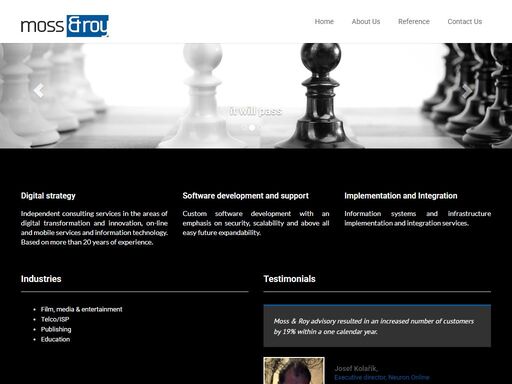Viewport: 512px width, 384px height.
Task: Select Film, media & entertainment item
Action: (81, 309)
